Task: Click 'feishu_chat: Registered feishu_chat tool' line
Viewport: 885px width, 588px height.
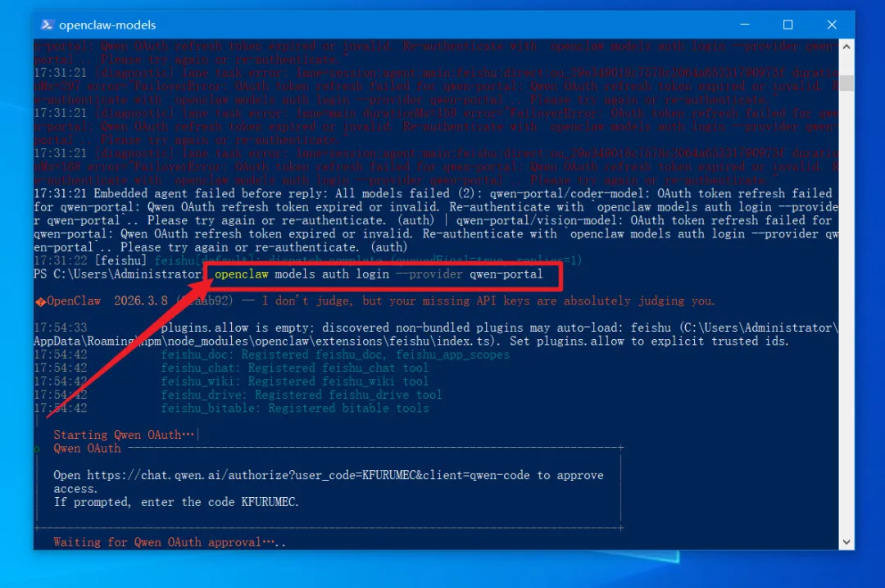Action: coord(295,368)
